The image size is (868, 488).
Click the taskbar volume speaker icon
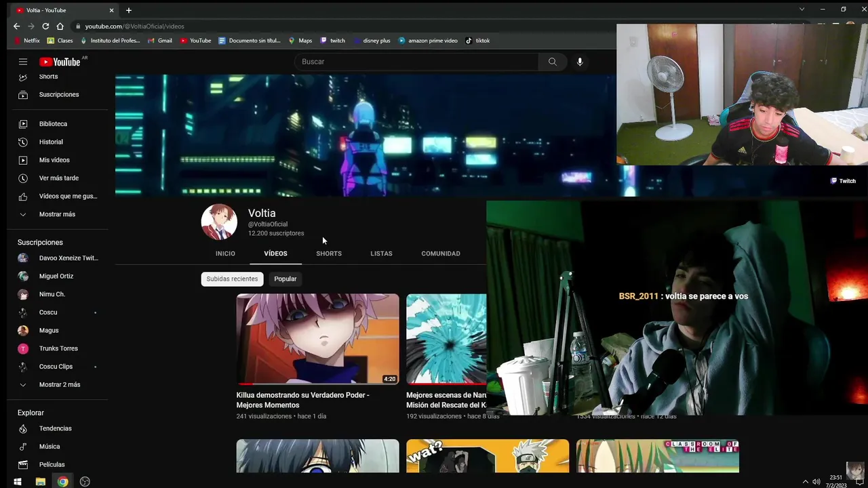pyautogui.click(x=816, y=482)
